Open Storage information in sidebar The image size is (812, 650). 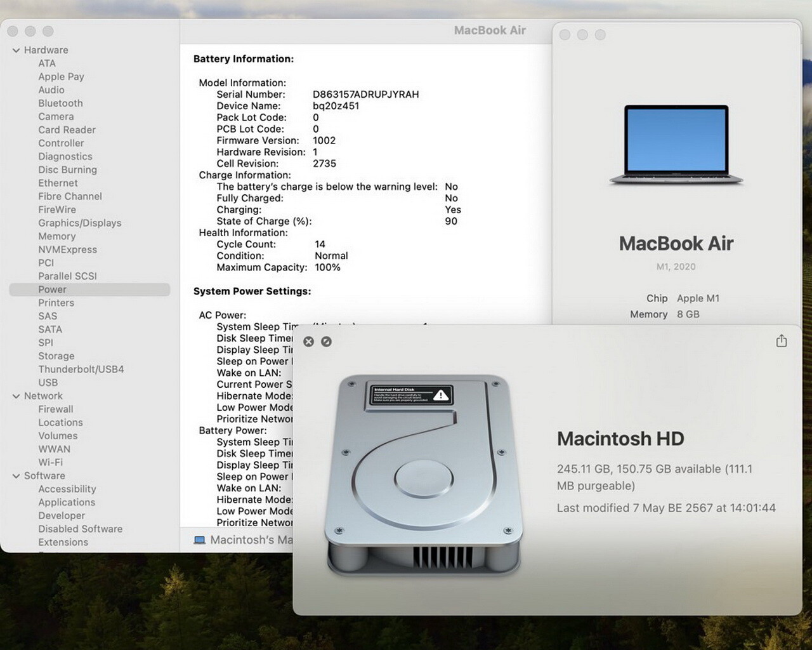pyautogui.click(x=56, y=357)
